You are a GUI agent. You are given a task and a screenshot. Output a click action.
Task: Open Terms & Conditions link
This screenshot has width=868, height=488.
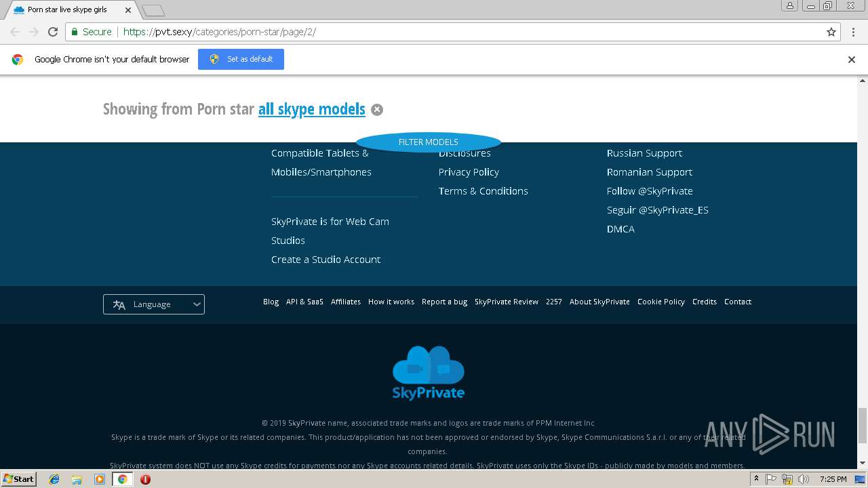click(484, 191)
